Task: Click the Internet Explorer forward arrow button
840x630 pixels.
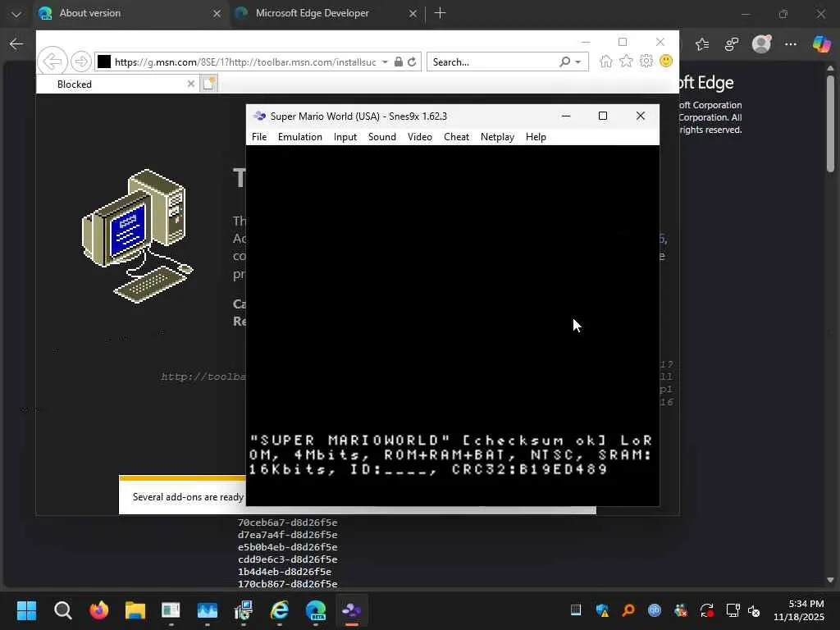Action: (x=81, y=62)
